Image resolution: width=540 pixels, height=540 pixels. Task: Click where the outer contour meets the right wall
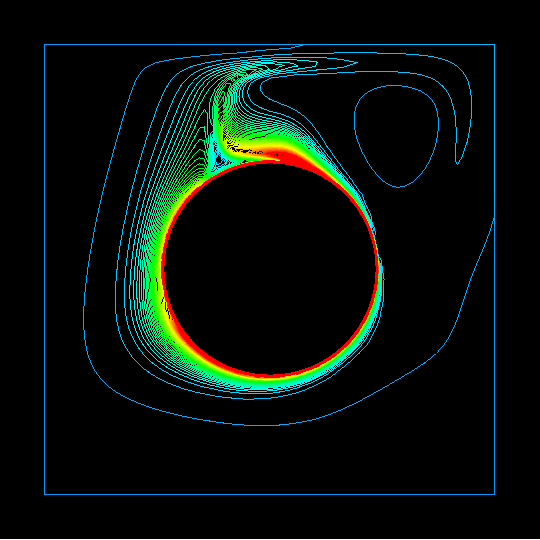point(494,219)
